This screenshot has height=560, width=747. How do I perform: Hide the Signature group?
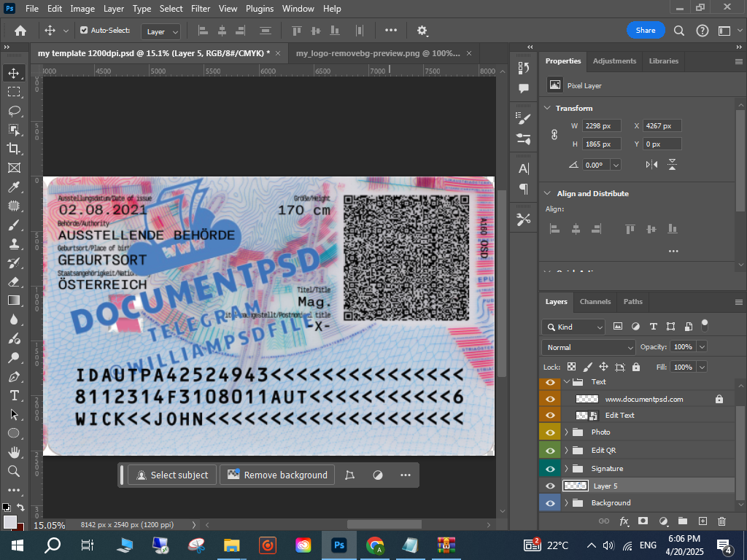550,469
